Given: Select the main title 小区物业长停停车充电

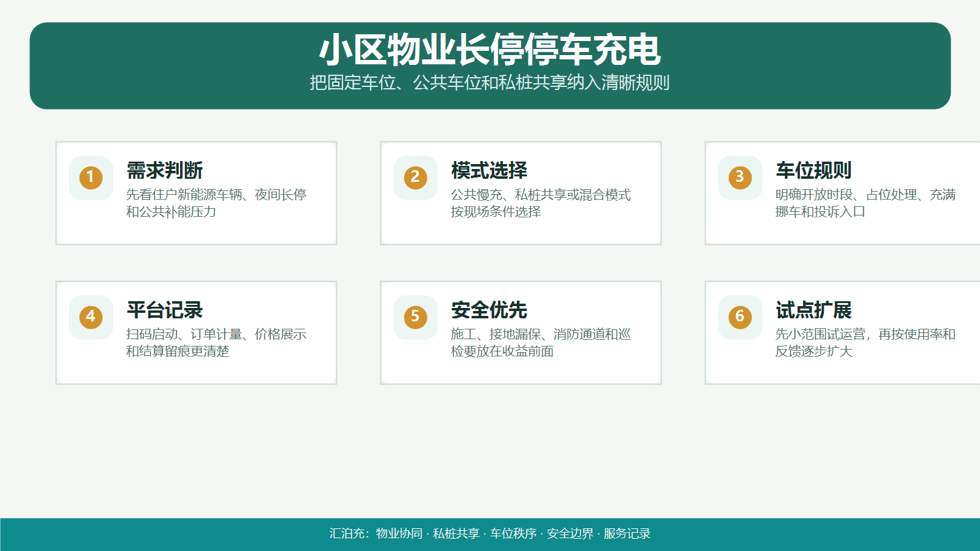Looking at the screenshot, I should pyautogui.click(x=490, y=50).
